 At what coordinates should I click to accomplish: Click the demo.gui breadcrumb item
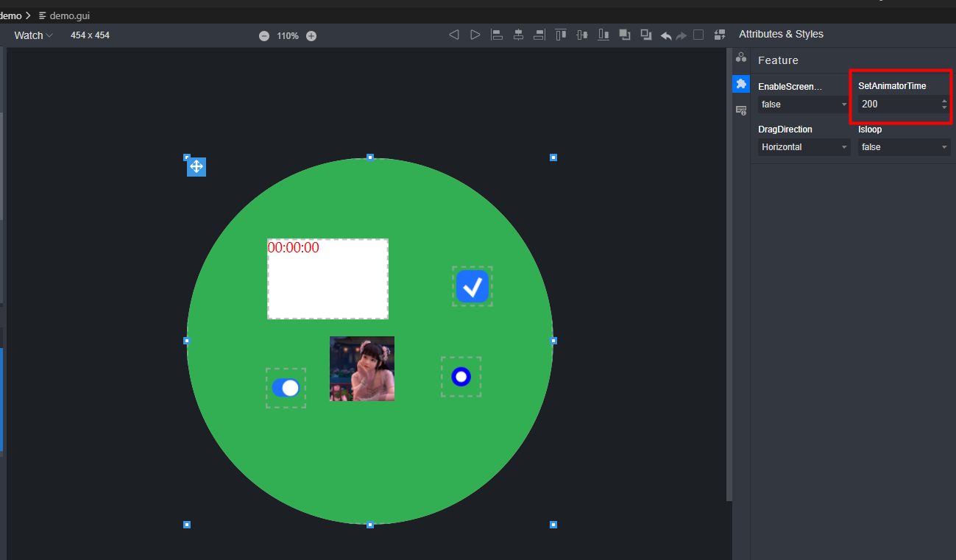click(x=69, y=15)
